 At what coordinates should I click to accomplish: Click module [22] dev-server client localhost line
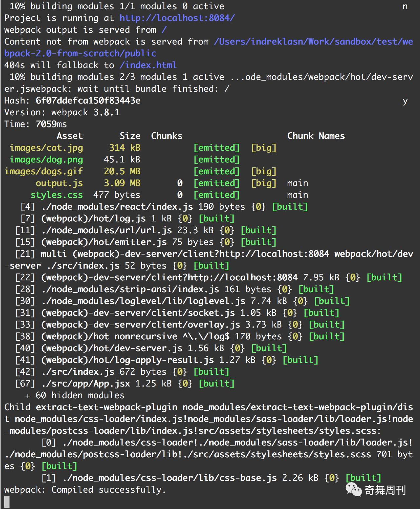209,277
